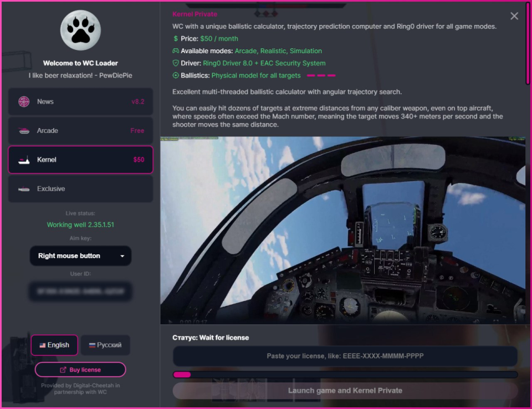Play the cockpit video with play button
This screenshot has width=532, height=409.
(170, 321)
